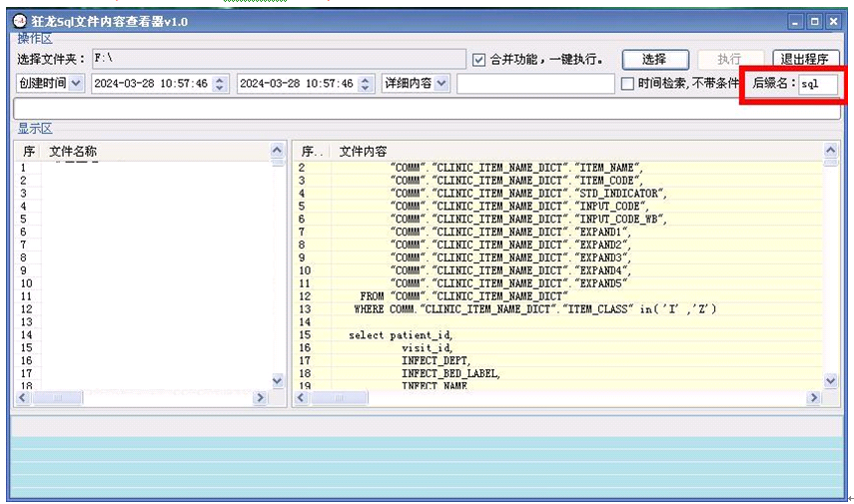The width and height of the screenshot is (854, 504).
Task: Select file list row number 15
Action: [x=144, y=347]
